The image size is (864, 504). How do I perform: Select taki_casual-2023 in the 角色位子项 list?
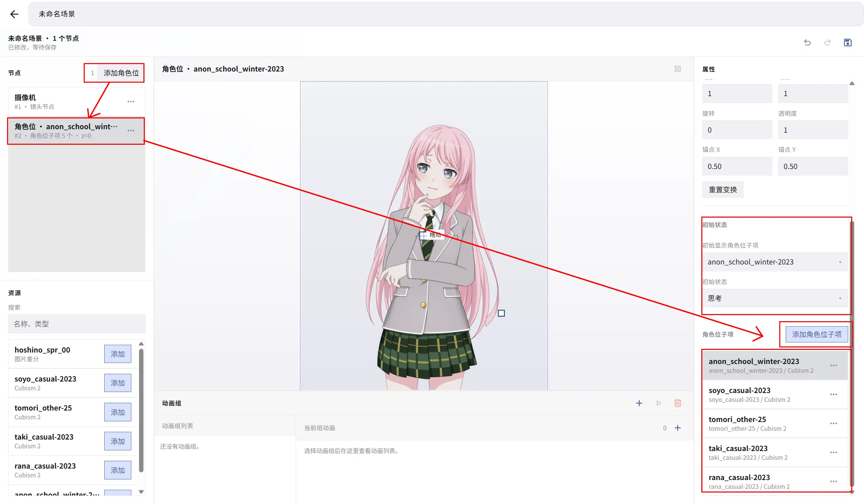coord(775,453)
